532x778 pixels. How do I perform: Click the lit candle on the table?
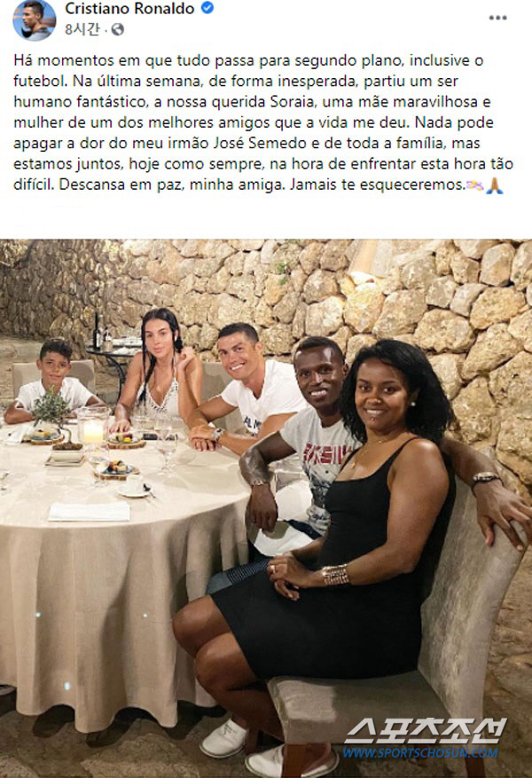coord(93,430)
